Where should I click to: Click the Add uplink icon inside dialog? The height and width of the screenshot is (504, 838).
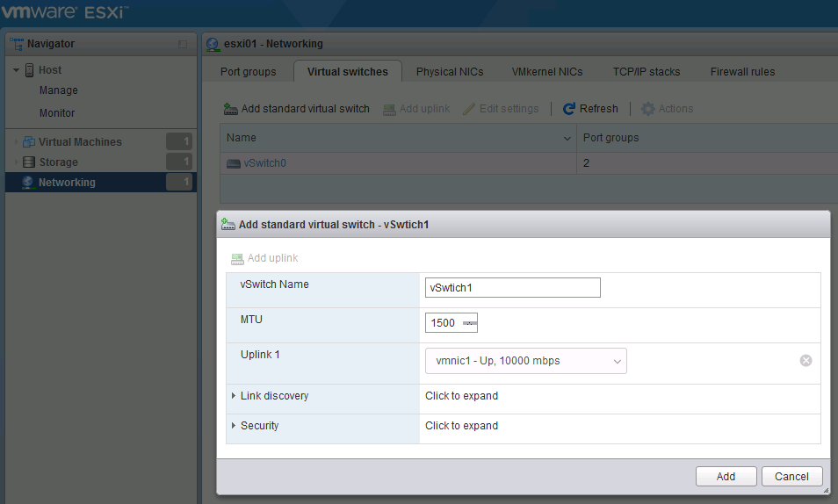pos(237,259)
